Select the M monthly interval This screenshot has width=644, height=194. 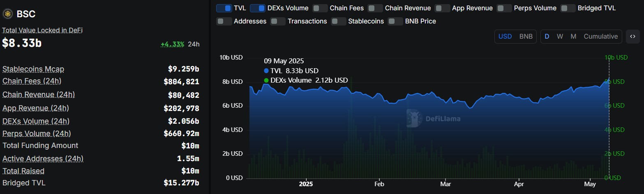(573, 36)
